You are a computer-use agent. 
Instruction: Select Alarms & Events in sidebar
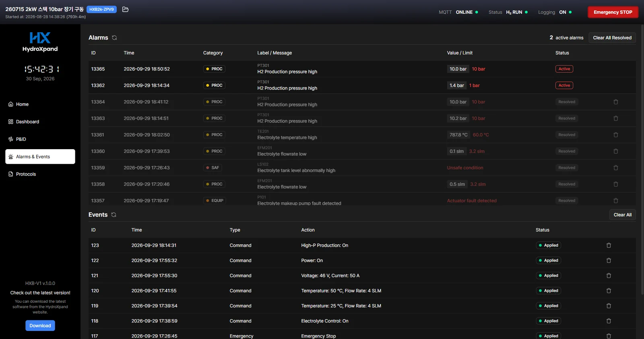click(x=40, y=157)
